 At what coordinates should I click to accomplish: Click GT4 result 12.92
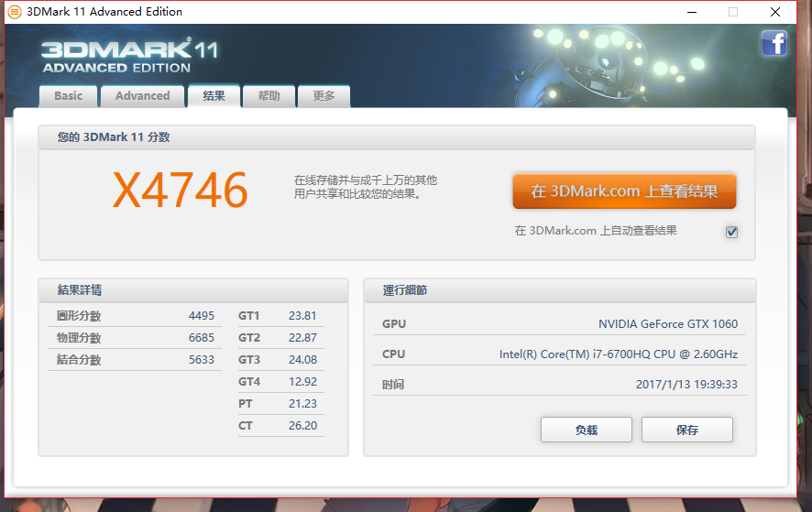[302, 382]
